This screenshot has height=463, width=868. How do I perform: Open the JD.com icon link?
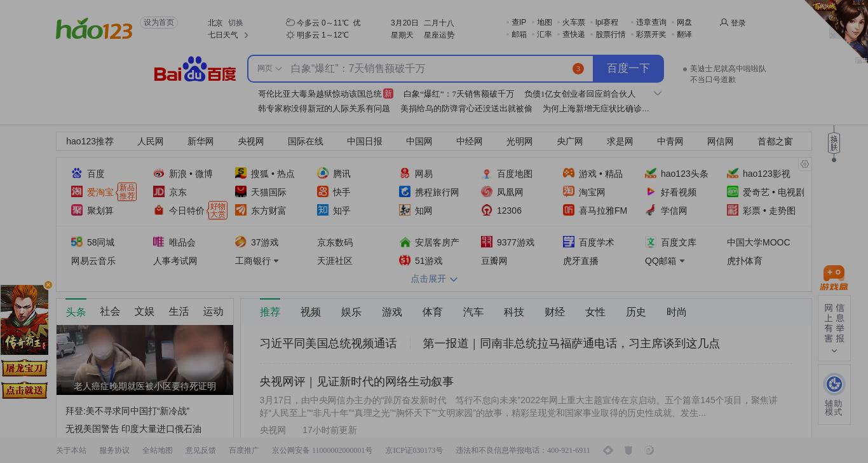pos(159,192)
